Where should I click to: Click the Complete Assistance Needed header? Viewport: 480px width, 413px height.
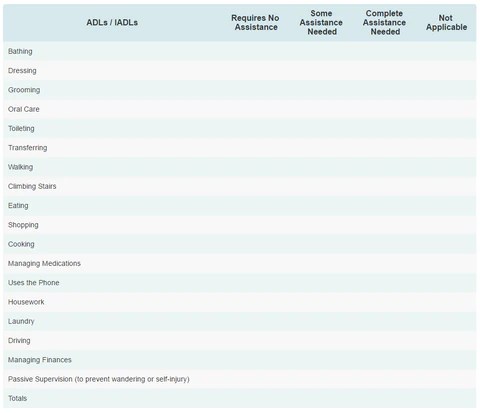click(384, 23)
